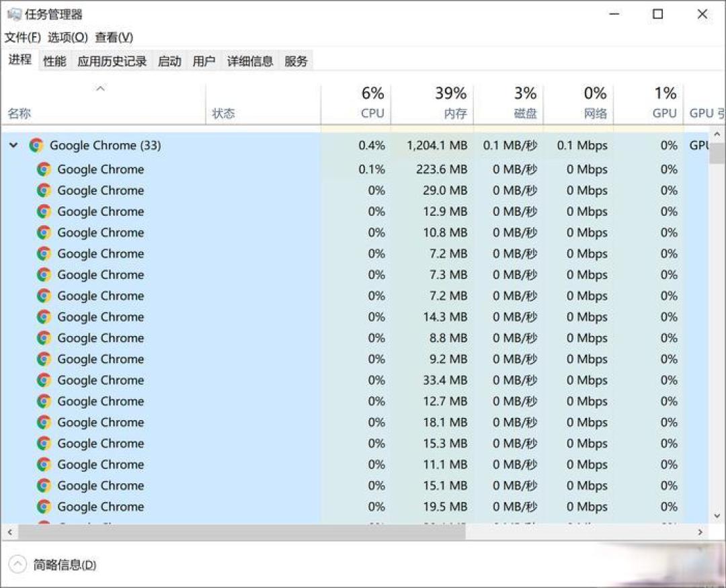
Task: Click the Chrome icon in the 12.9 MB row
Action: (x=44, y=212)
